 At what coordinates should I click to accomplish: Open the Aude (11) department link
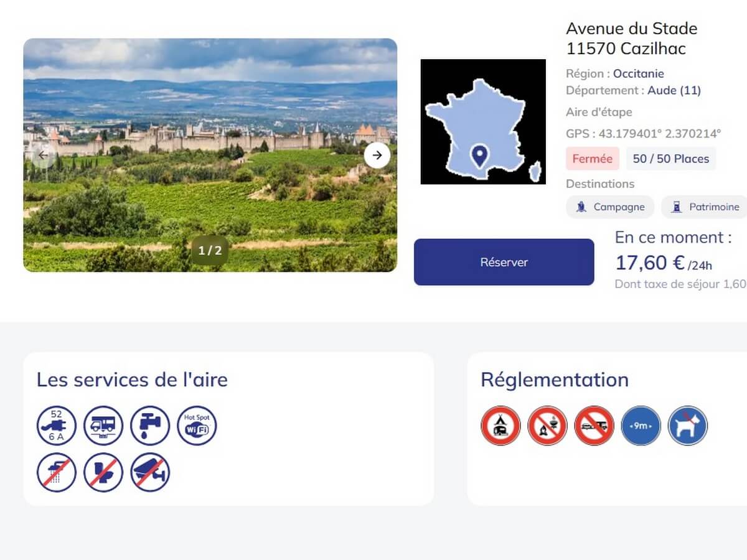[x=674, y=90]
